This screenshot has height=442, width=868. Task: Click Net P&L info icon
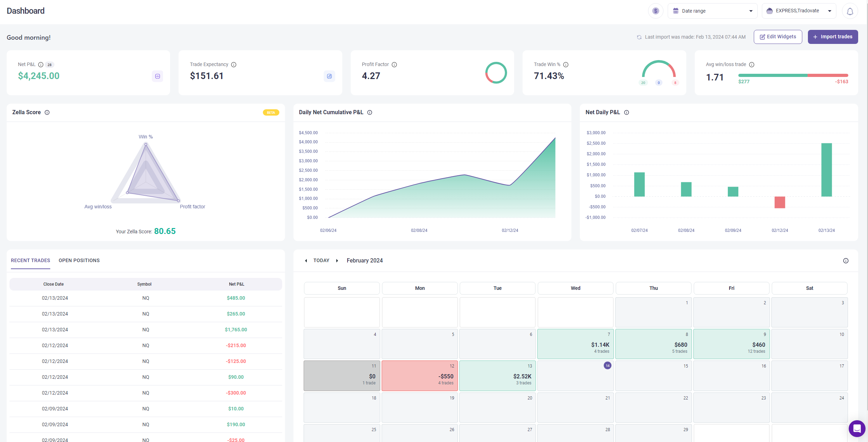point(41,65)
